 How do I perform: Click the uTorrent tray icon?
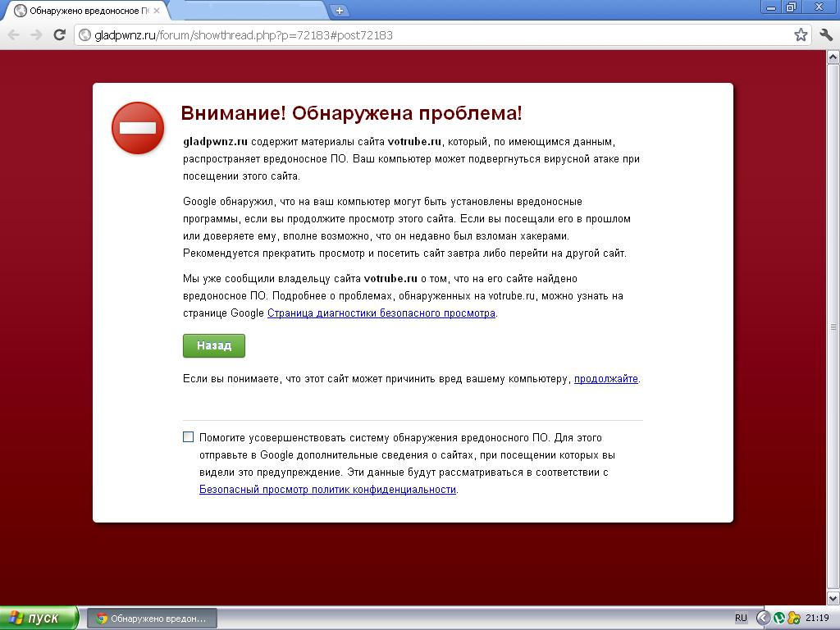[x=778, y=618]
